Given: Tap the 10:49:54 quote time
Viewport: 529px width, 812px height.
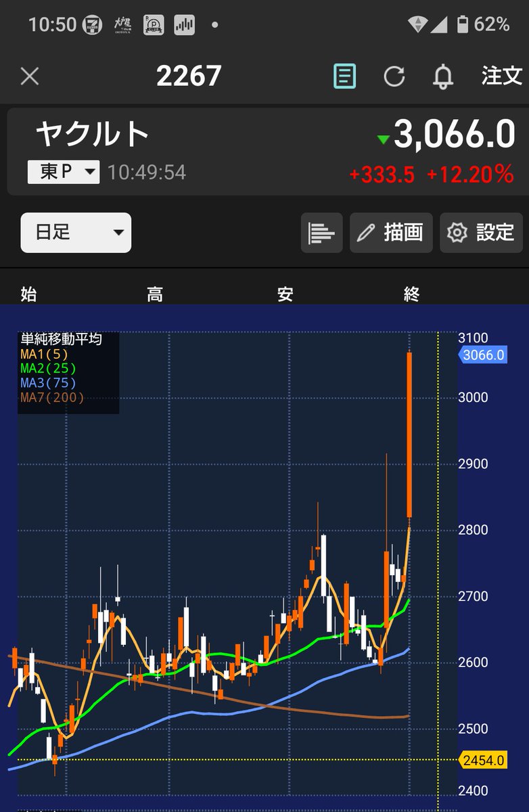Looking at the screenshot, I should pos(147,172).
